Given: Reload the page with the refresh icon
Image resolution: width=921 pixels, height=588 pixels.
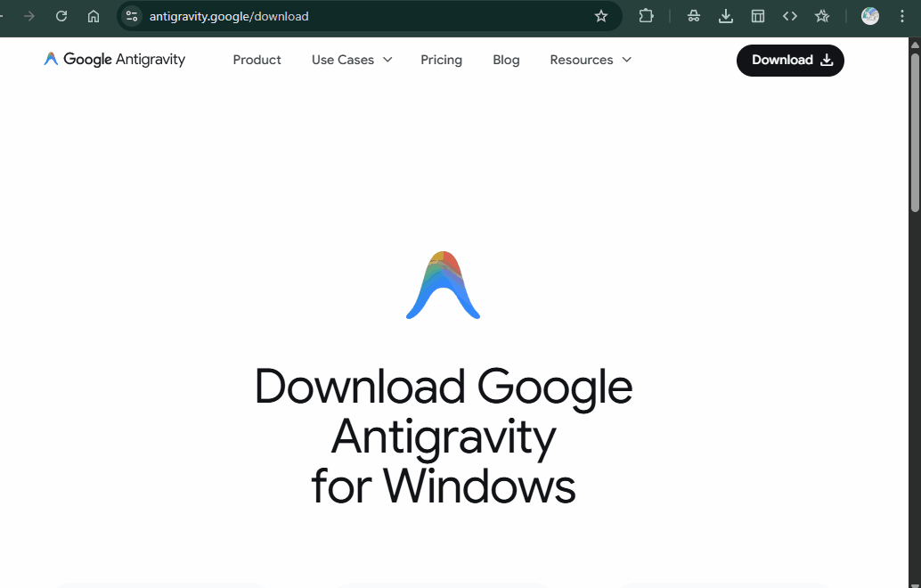Looking at the screenshot, I should 61,16.
